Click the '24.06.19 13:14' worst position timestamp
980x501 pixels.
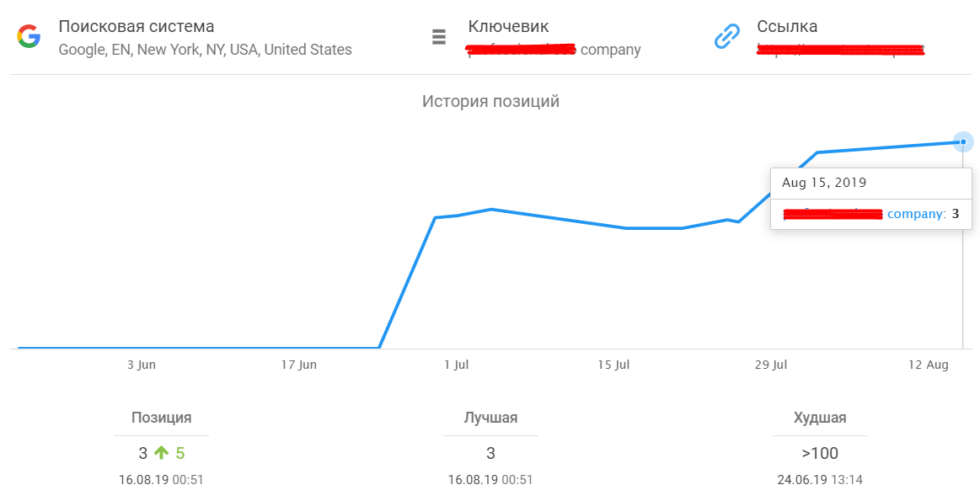820,480
